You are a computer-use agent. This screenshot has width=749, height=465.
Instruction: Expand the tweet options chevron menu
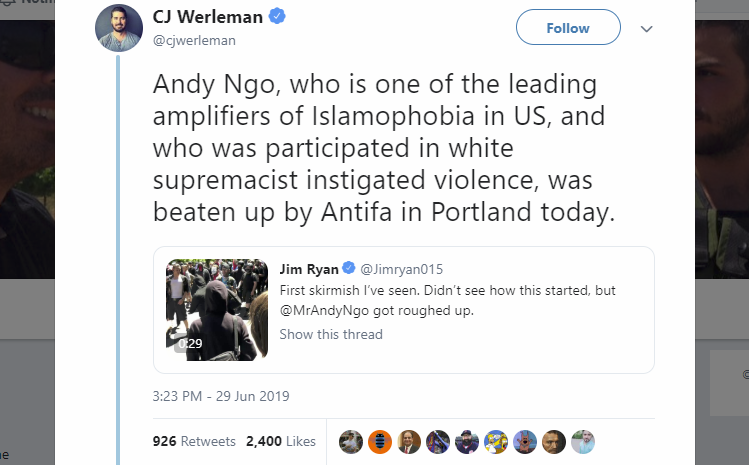(646, 29)
